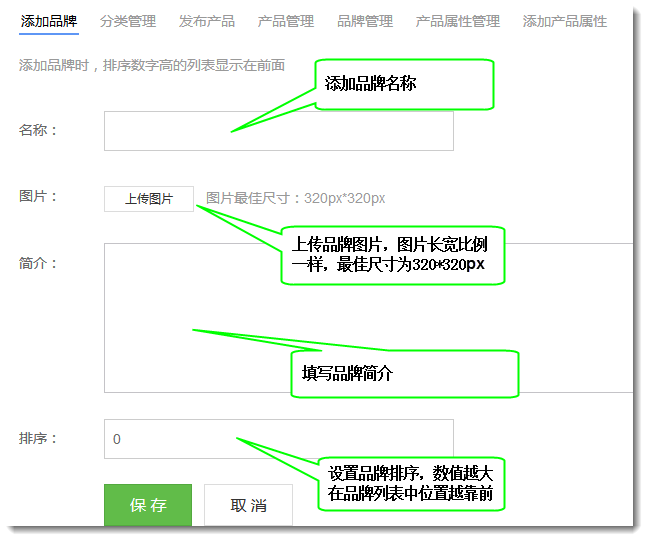Click the green 保存 button
Image resolution: width=648 pixels, height=541 pixels.
coord(148,505)
